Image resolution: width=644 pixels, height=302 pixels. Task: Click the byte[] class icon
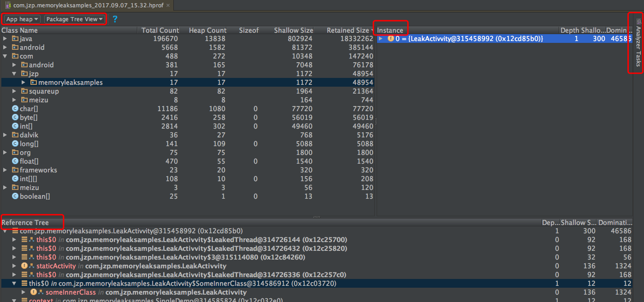click(15, 118)
